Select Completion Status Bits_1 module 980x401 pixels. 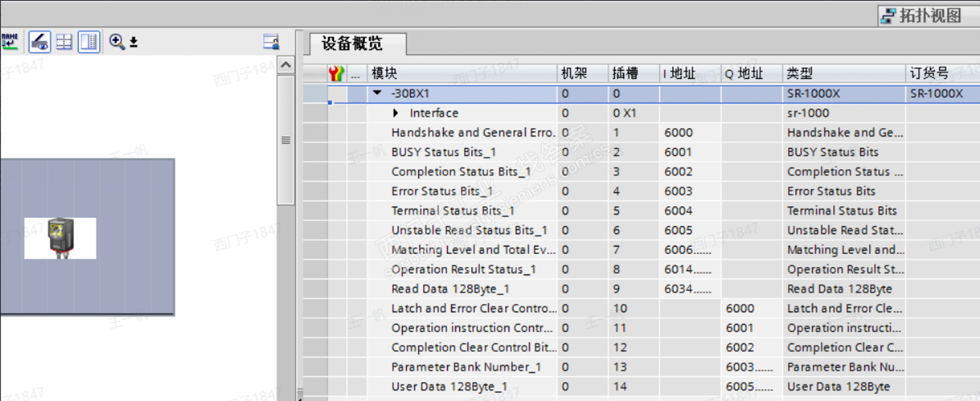pos(461,172)
